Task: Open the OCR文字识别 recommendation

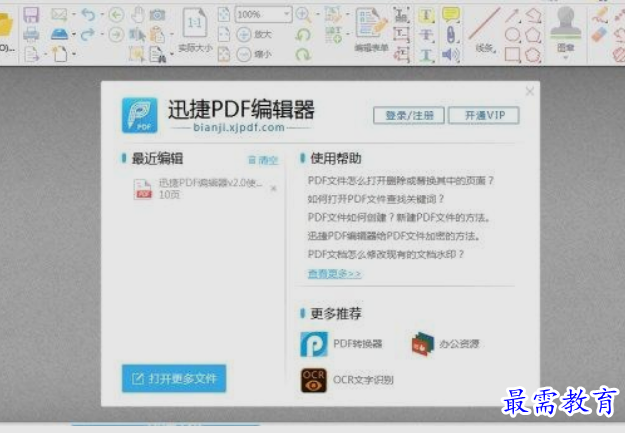Action: tap(347, 380)
